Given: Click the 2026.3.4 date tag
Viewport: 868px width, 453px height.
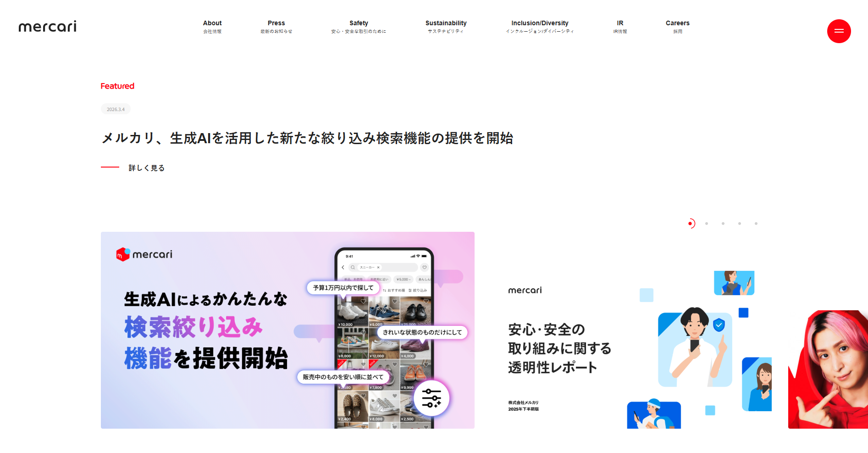Looking at the screenshot, I should (116, 109).
